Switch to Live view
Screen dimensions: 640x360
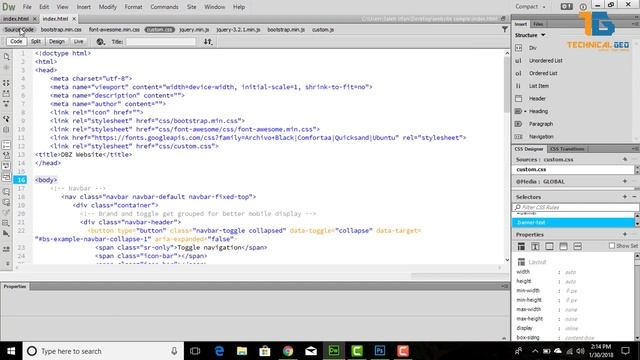point(78,42)
